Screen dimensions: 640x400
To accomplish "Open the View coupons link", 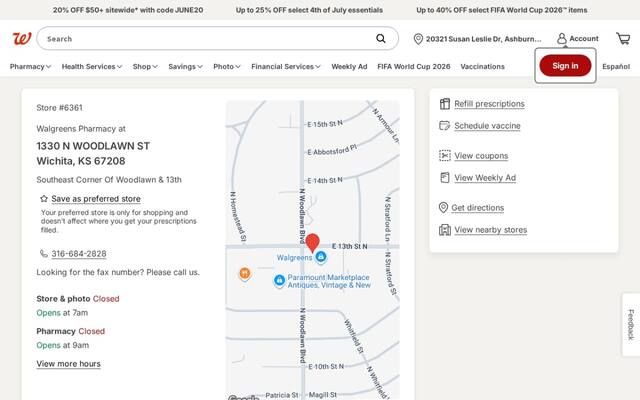I will [x=481, y=156].
